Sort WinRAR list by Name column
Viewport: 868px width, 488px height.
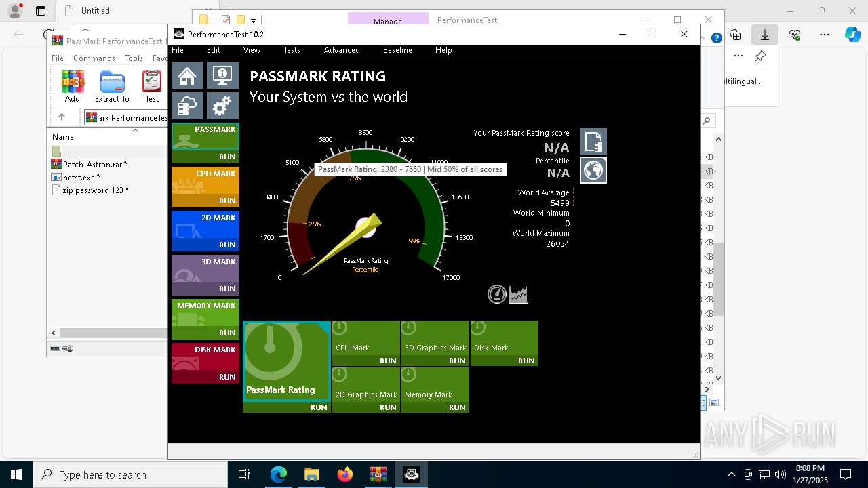tap(63, 136)
